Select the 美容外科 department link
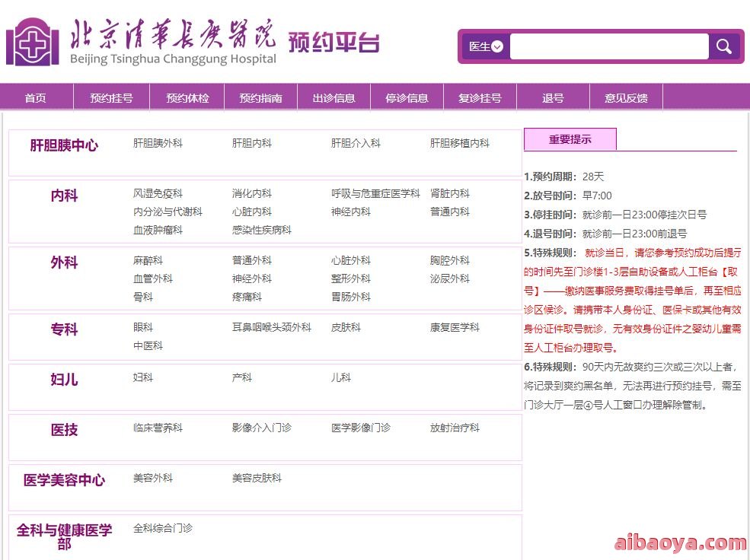 click(x=152, y=478)
